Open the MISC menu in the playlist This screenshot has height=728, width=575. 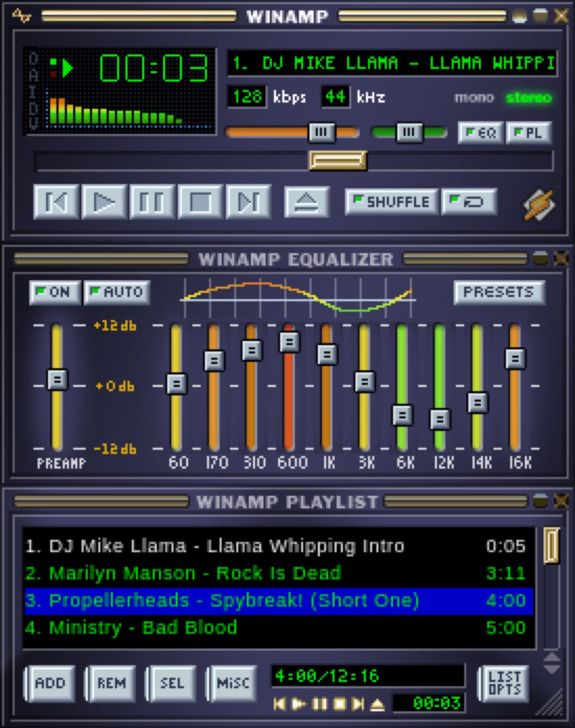tap(232, 683)
